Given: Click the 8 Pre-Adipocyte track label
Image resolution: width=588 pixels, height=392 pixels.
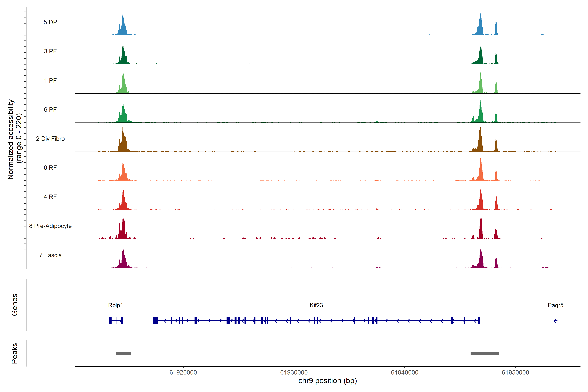Looking at the screenshot, I should tap(50, 226).
